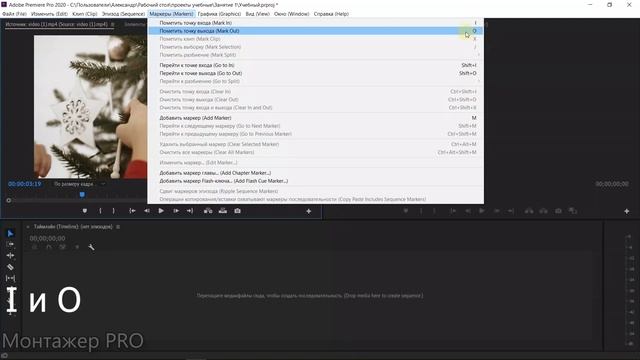Click Program monitor timecode 00;00;00;00

point(612,184)
